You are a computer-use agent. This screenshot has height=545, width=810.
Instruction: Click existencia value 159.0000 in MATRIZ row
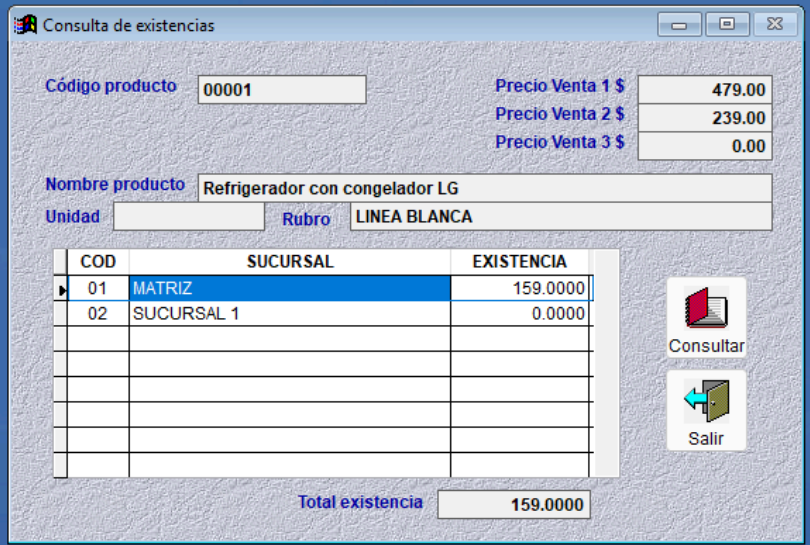coord(520,288)
